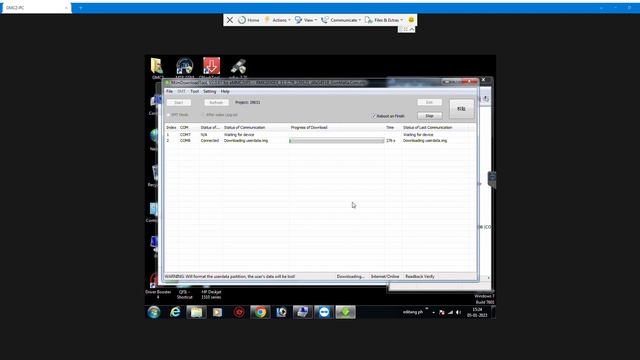
Task: Click the Progress of Download column header
Action: click(x=309, y=128)
